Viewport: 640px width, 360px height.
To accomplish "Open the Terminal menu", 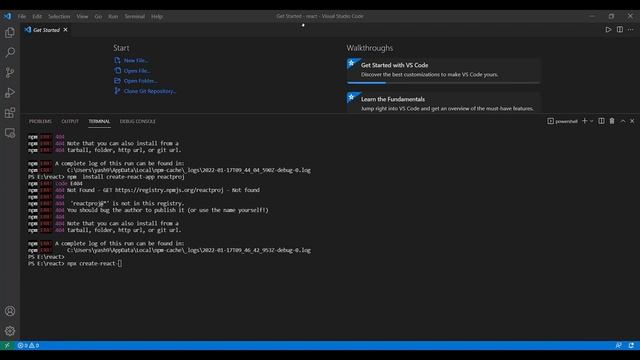I will tap(135, 16).
